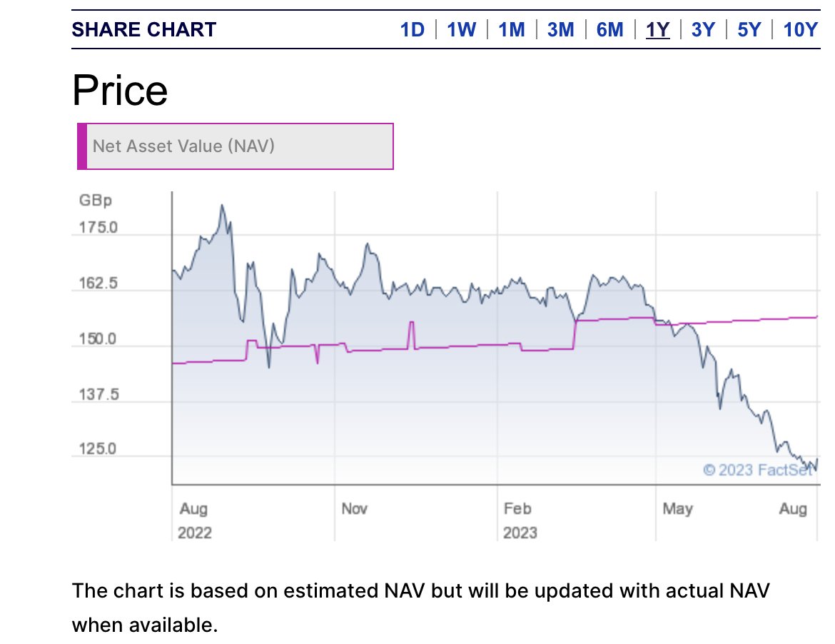Choose the 3M chart period
The height and width of the screenshot is (644, 835).
(561, 29)
